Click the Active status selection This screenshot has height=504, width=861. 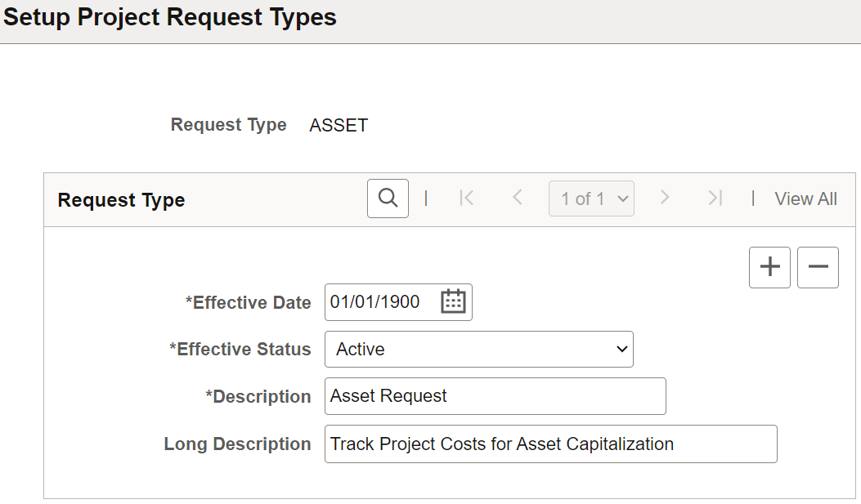click(x=360, y=349)
